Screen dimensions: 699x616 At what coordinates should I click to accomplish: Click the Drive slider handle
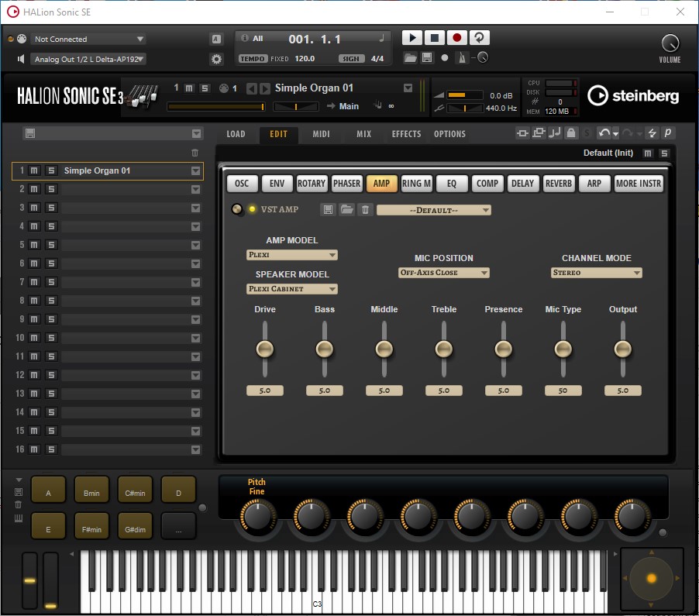click(265, 349)
